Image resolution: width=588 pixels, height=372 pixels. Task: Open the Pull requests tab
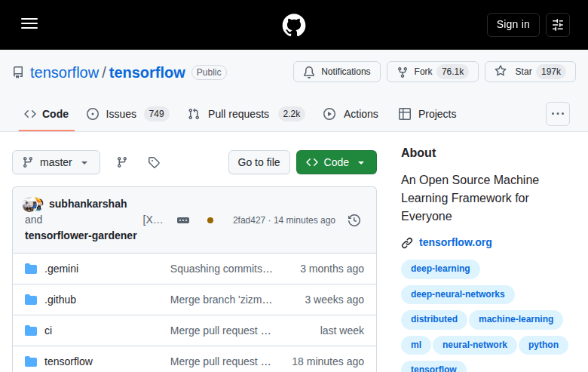tap(247, 114)
